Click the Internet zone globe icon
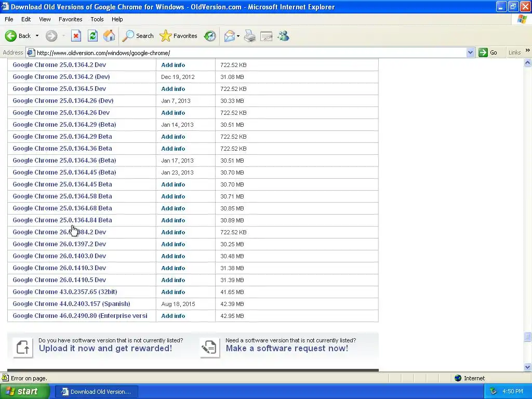The height and width of the screenshot is (399, 532). tap(458, 378)
